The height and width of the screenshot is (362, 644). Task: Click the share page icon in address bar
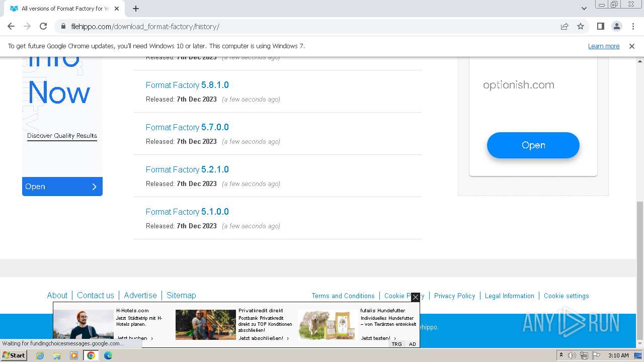click(x=565, y=27)
